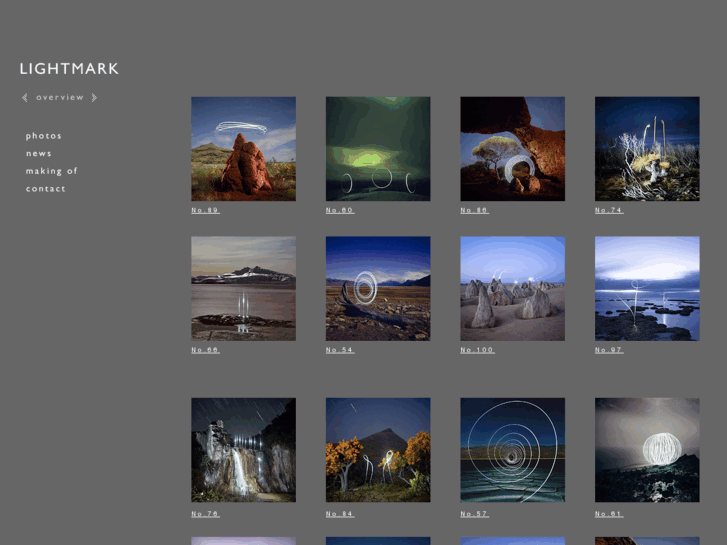Viewport: 727px width, 545px height.
Task: Open the No. 57 caption link
Action: [x=474, y=514]
